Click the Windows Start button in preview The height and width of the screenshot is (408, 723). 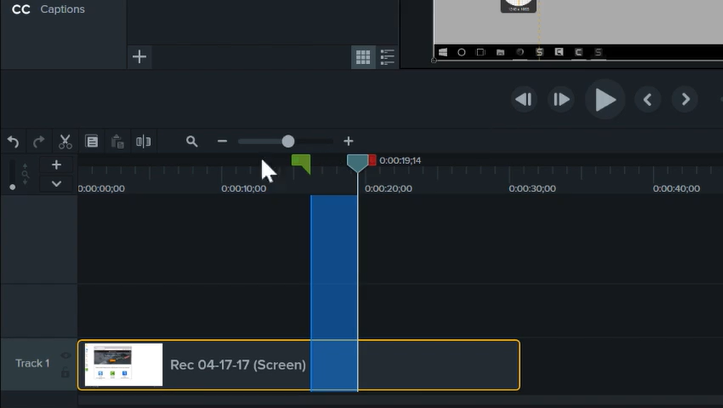pos(443,52)
